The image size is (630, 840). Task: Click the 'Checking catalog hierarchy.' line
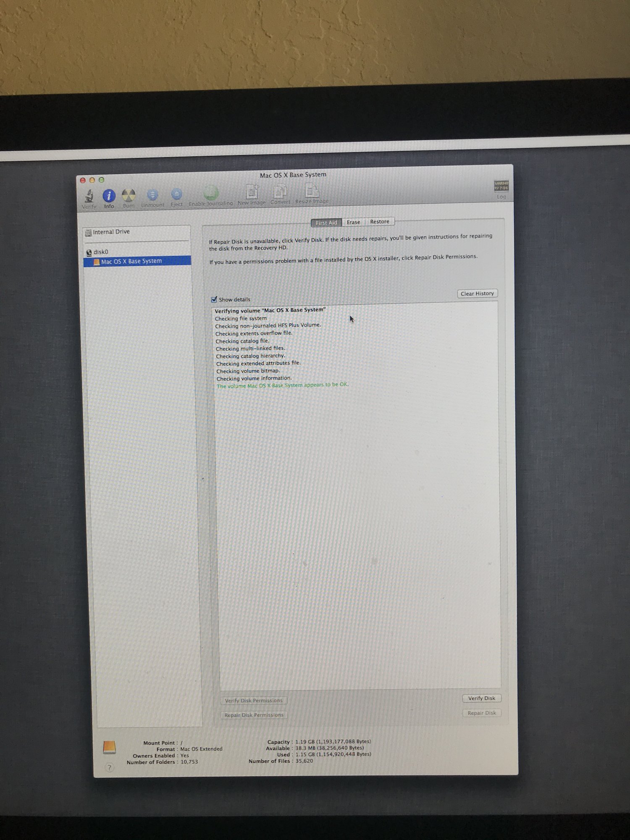pyautogui.click(x=250, y=356)
